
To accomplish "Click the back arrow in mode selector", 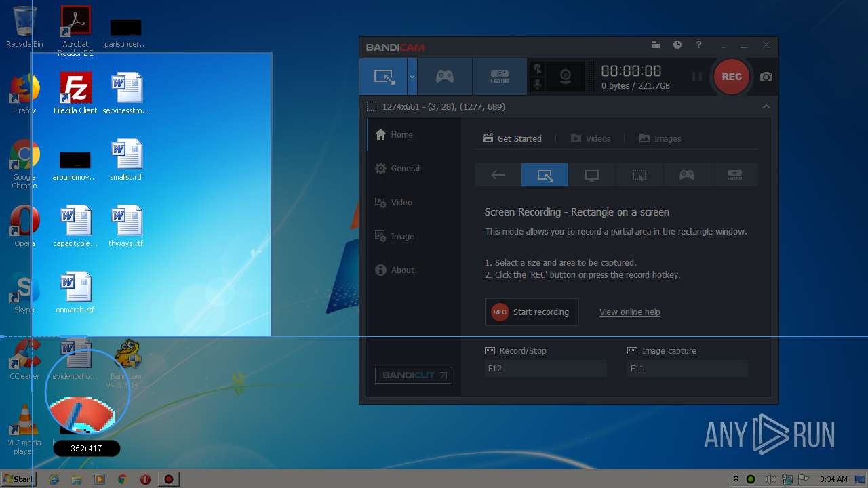I will click(x=498, y=175).
